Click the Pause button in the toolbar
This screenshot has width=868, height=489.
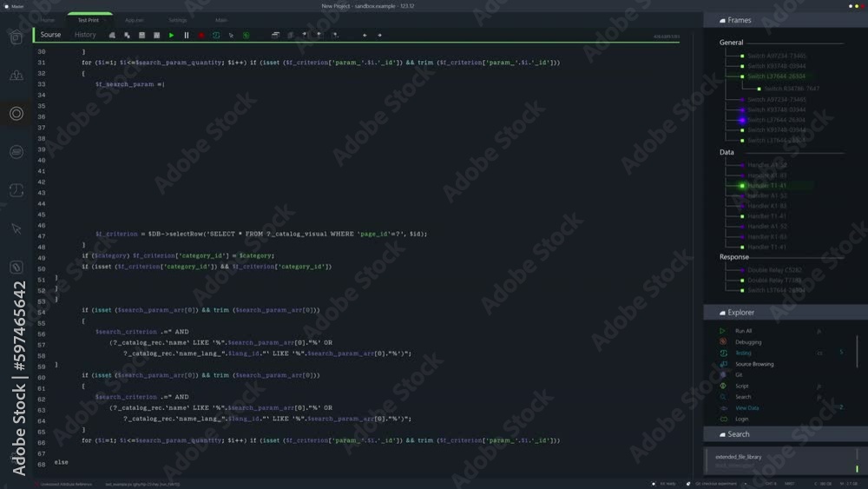(187, 35)
